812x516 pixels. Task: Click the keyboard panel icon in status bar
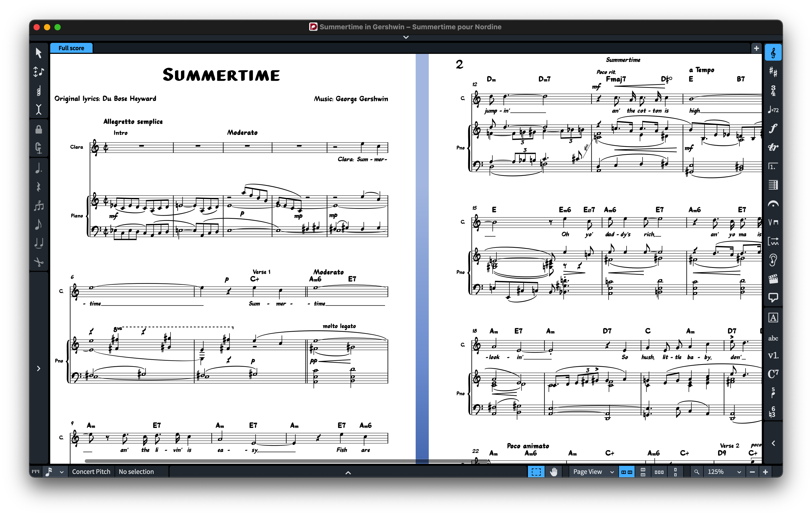35,472
